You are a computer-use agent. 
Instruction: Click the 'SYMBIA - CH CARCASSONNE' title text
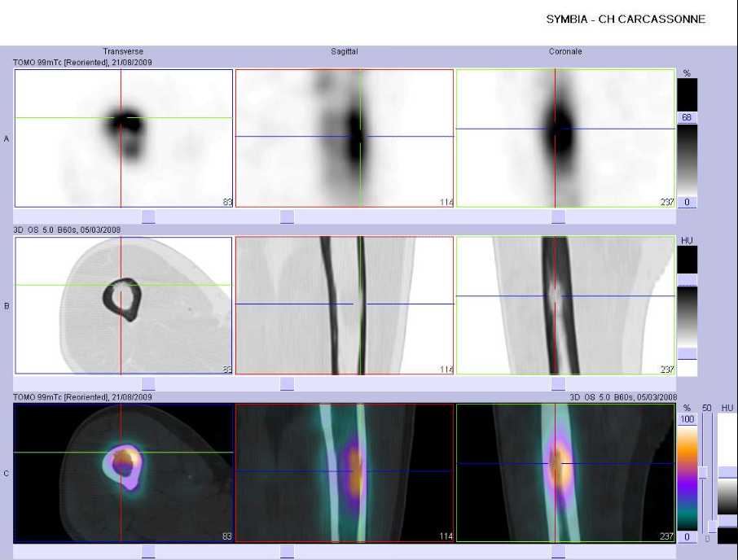point(626,20)
